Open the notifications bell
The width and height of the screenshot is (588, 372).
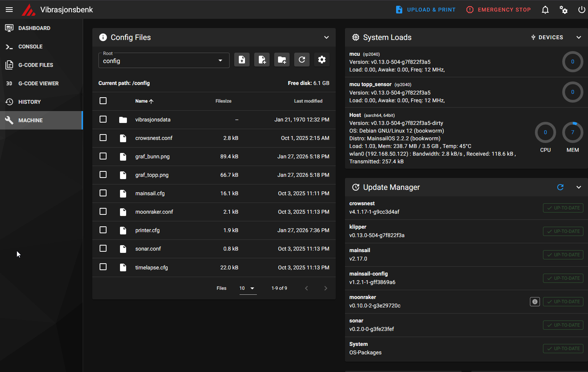click(x=545, y=10)
